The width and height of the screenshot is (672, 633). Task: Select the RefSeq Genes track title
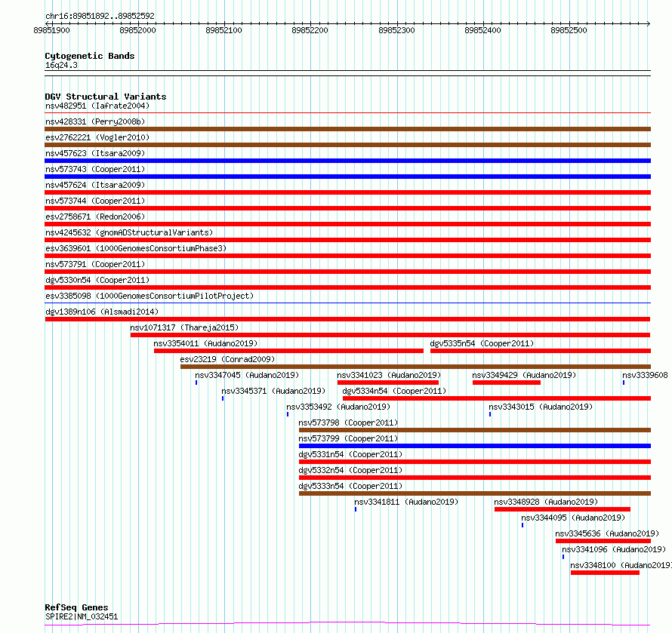coord(76,607)
